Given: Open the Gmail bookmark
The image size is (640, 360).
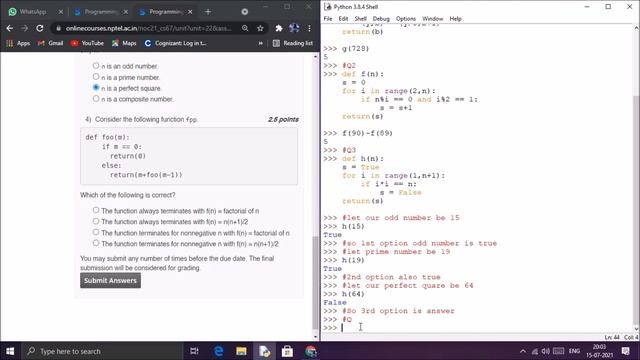Looking at the screenshot, I should click(x=51, y=43).
